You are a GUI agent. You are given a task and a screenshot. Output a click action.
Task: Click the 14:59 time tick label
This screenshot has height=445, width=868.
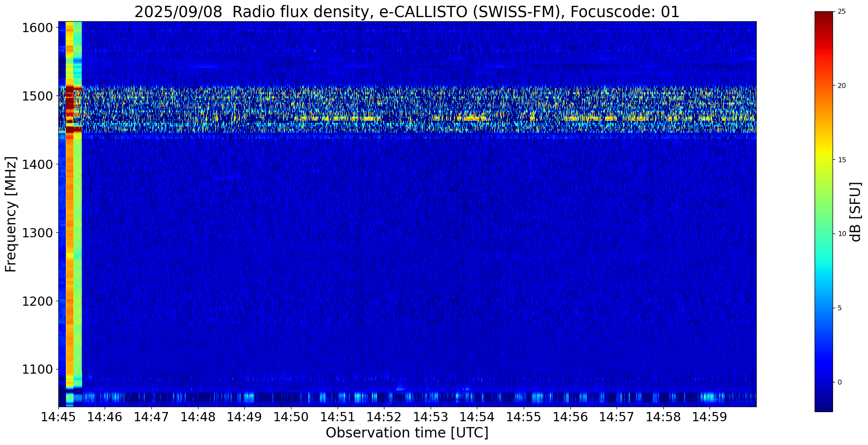click(x=710, y=417)
